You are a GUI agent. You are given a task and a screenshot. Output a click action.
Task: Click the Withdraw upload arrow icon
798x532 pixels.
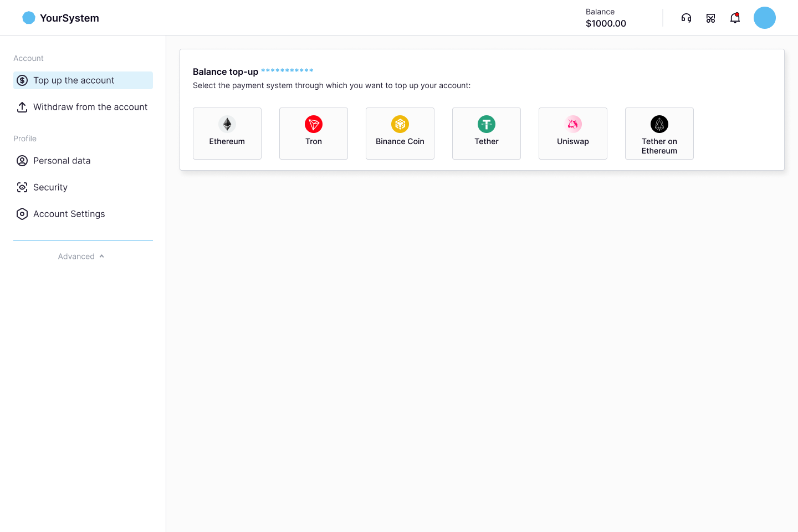[22, 107]
